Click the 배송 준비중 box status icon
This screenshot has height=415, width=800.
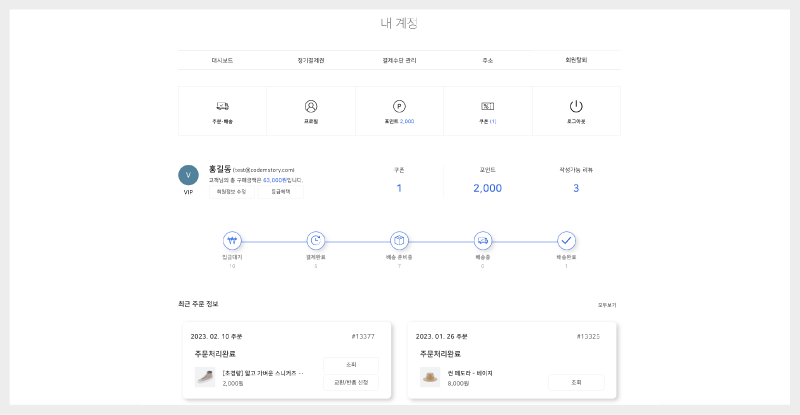coord(399,241)
